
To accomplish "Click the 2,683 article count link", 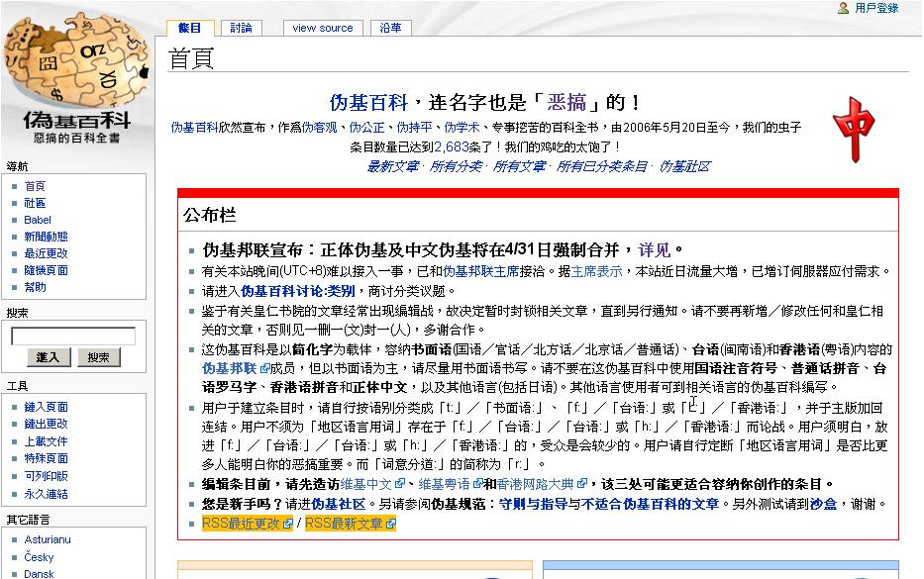I will click(x=451, y=146).
